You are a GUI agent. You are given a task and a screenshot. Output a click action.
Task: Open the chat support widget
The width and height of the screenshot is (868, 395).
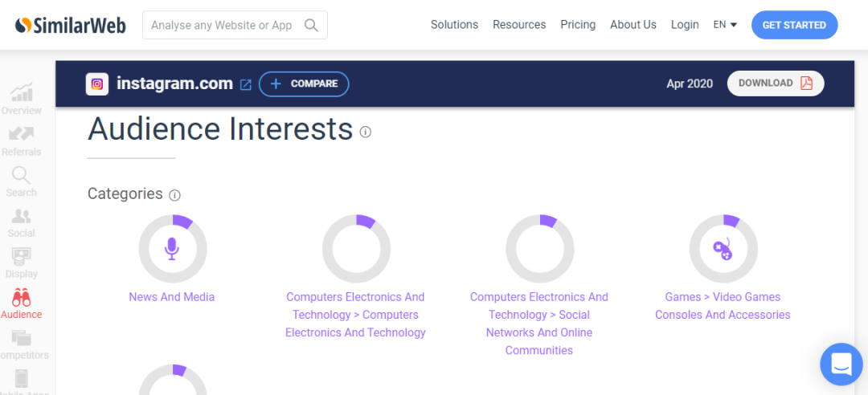pos(841,364)
